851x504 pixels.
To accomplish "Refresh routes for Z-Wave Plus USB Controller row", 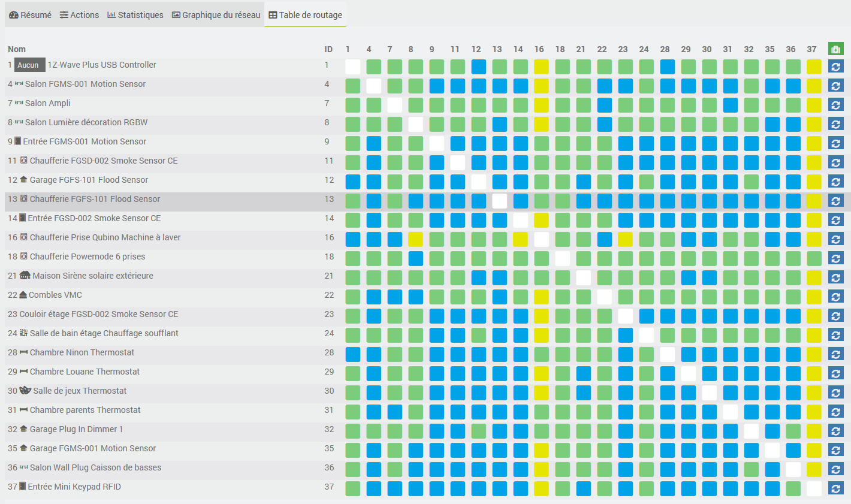I will pyautogui.click(x=836, y=67).
